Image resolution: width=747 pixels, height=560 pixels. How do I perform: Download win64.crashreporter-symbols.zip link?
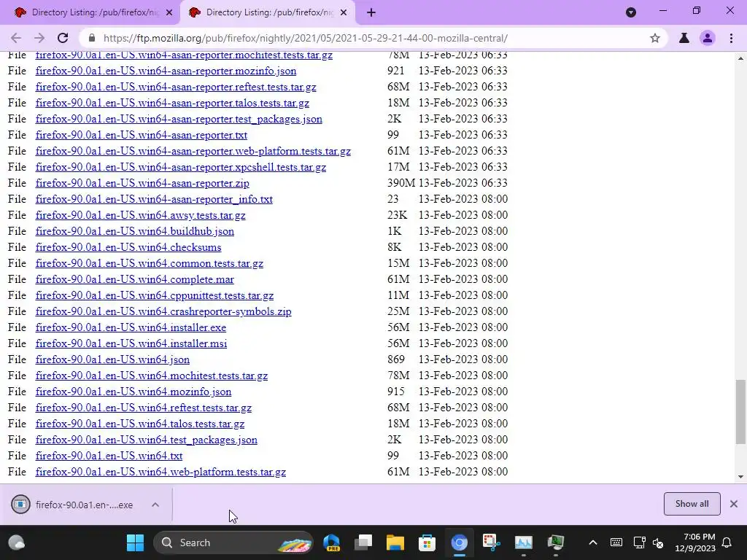(x=163, y=312)
